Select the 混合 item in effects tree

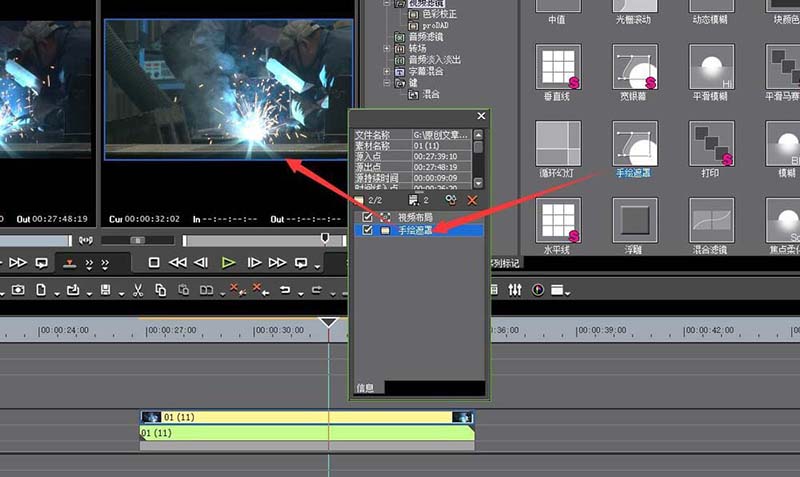431,95
